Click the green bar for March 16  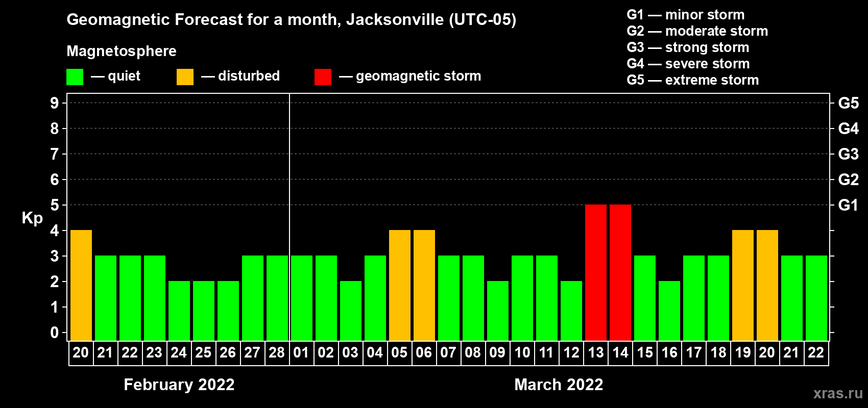point(669,311)
